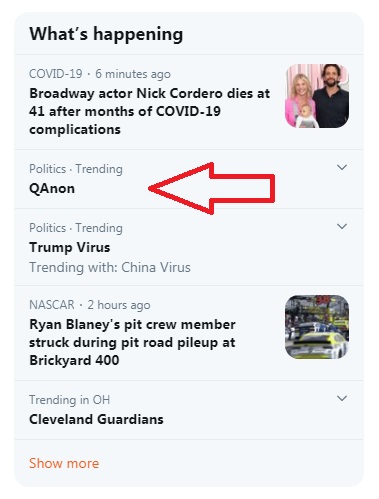Screen dimensions: 379x499
Task: Open Ryan Blaney's pit crew member story
Action: click(x=132, y=342)
